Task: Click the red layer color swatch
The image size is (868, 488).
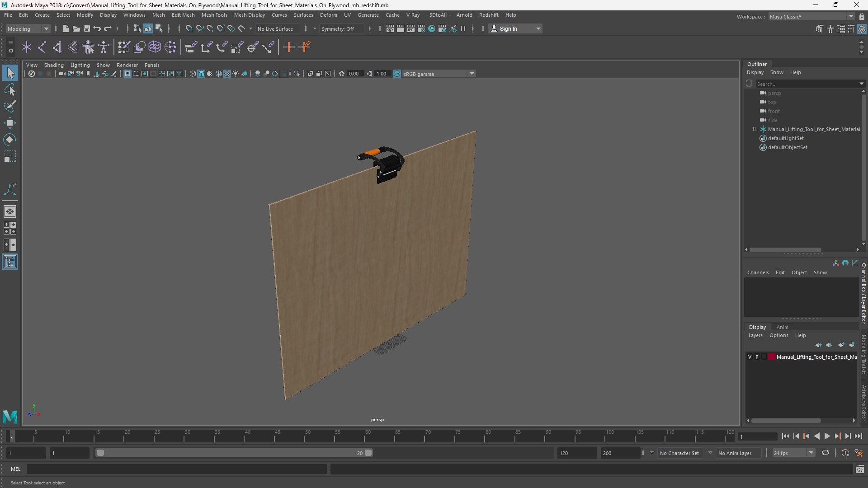Action: [x=772, y=357]
